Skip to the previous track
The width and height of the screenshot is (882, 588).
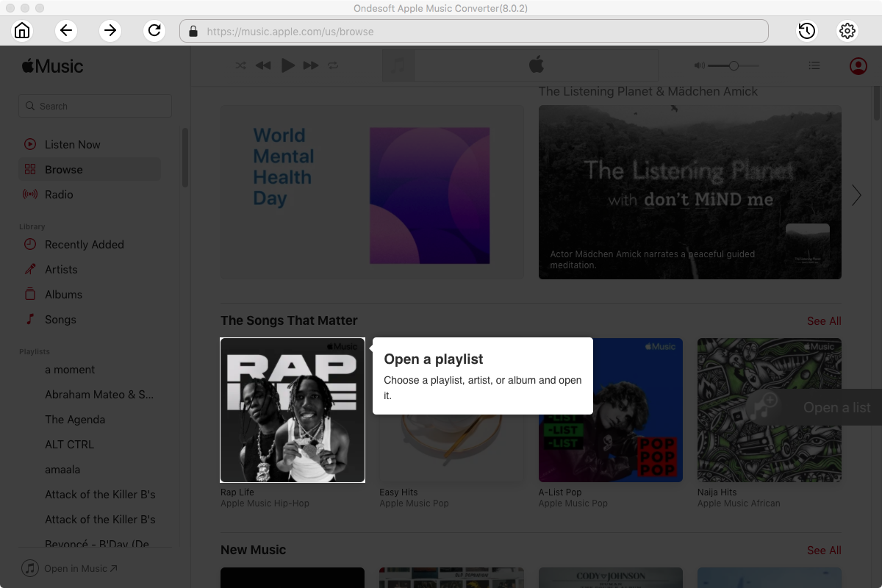[263, 65]
